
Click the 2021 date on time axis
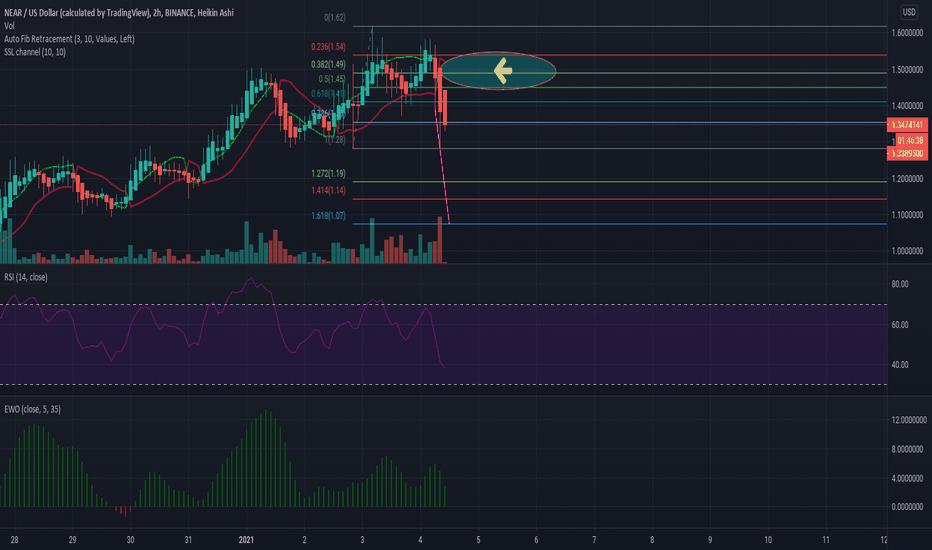(x=246, y=540)
